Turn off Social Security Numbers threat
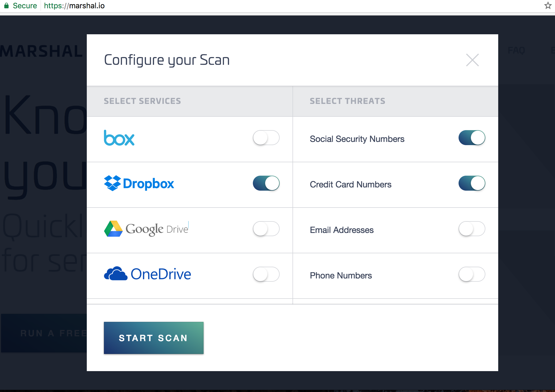The width and height of the screenshot is (555, 392). point(472,138)
